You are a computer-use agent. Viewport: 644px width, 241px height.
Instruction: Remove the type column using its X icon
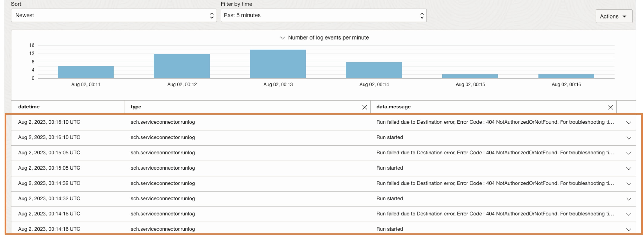click(365, 107)
